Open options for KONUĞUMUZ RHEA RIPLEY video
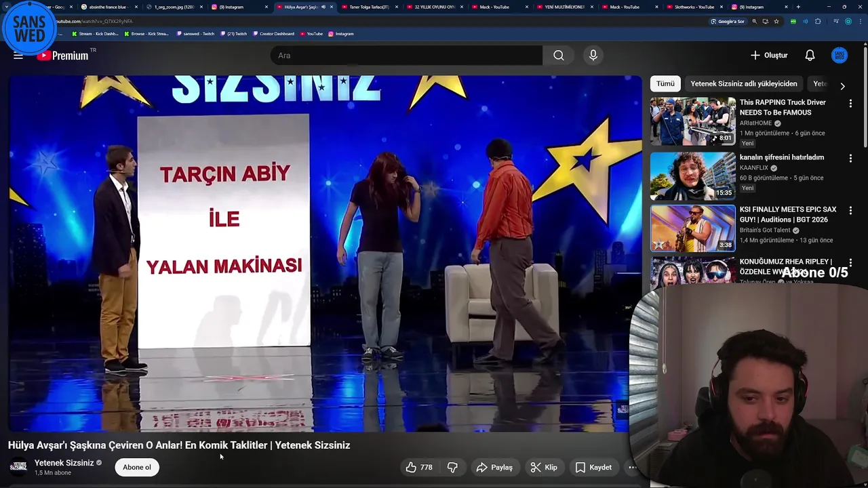868x488 pixels. tap(850, 262)
